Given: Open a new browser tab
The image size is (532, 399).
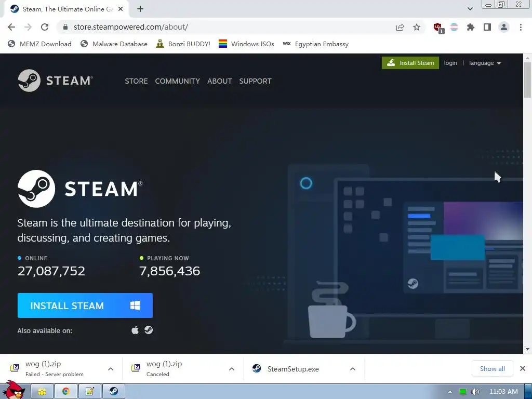Looking at the screenshot, I should [x=140, y=9].
